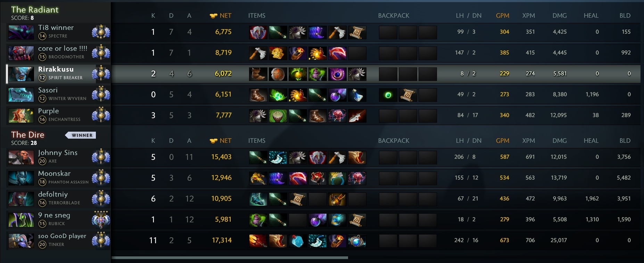Click Axe's Battle Fury item icon
Image resolution: width=644 pixels, height=263 pixels.
337,157
